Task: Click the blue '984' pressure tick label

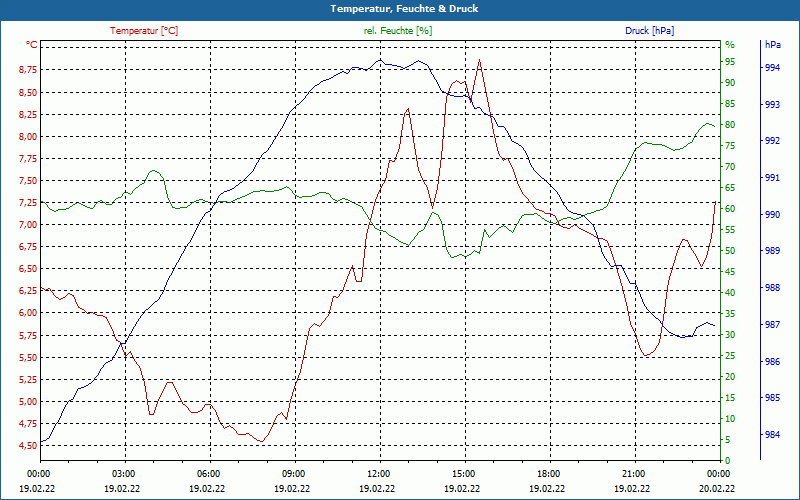Action: 772,435
